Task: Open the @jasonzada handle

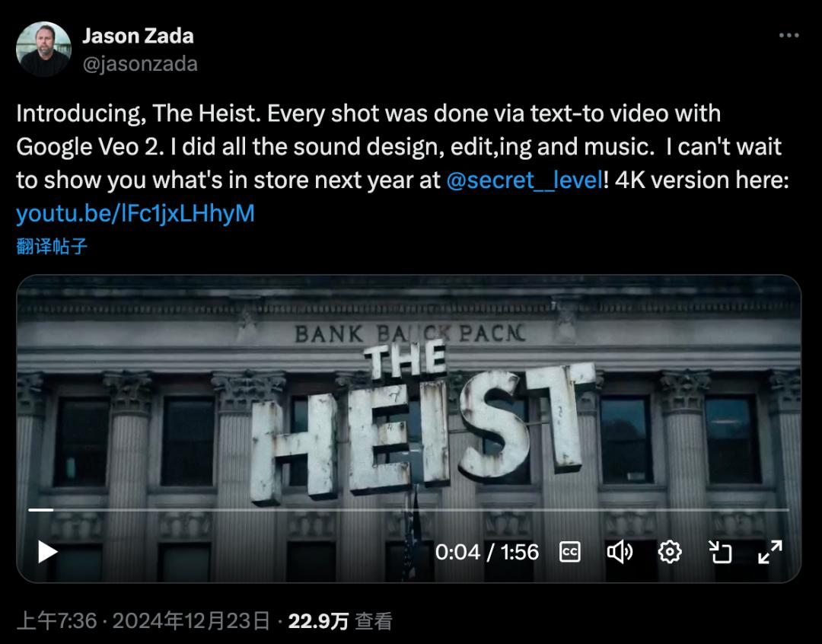Action: 140,64
